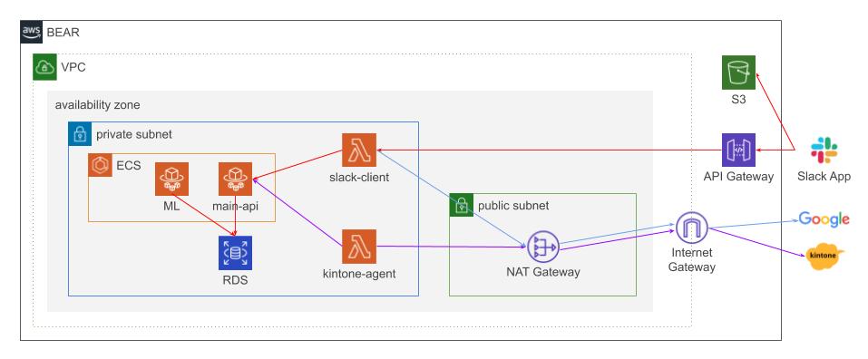Select the ML text label
Viewport: 868px width, 359px height.
(171, 207)
